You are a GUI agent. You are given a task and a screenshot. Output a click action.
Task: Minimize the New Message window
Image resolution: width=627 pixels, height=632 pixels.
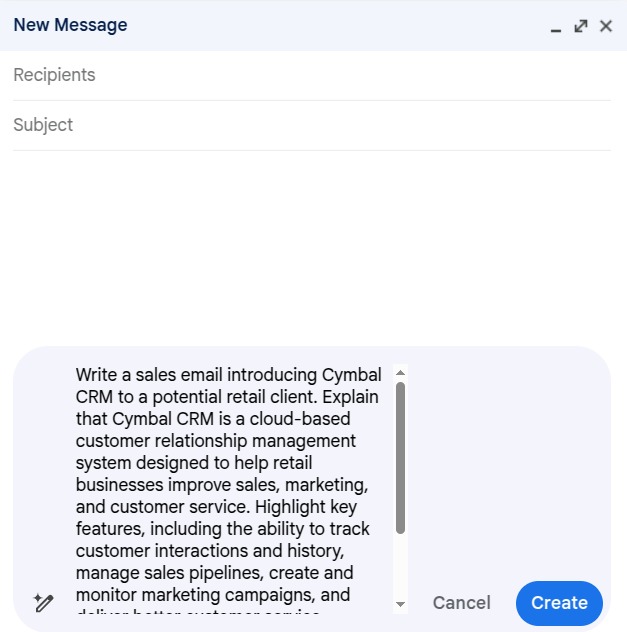point(556,27)
